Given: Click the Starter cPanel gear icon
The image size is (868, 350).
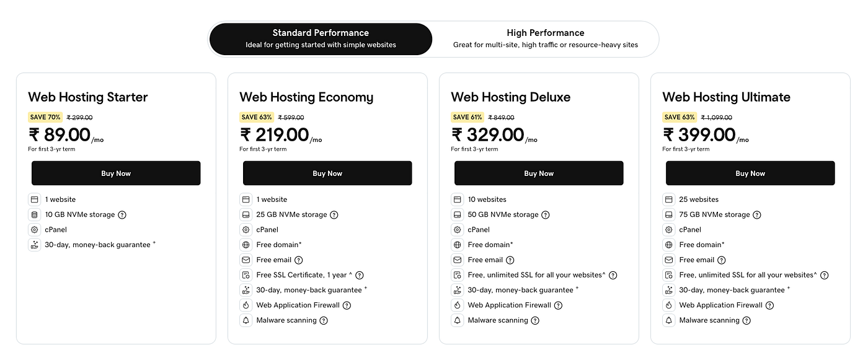Looking at the screenshot, I should tap(34, 230).
